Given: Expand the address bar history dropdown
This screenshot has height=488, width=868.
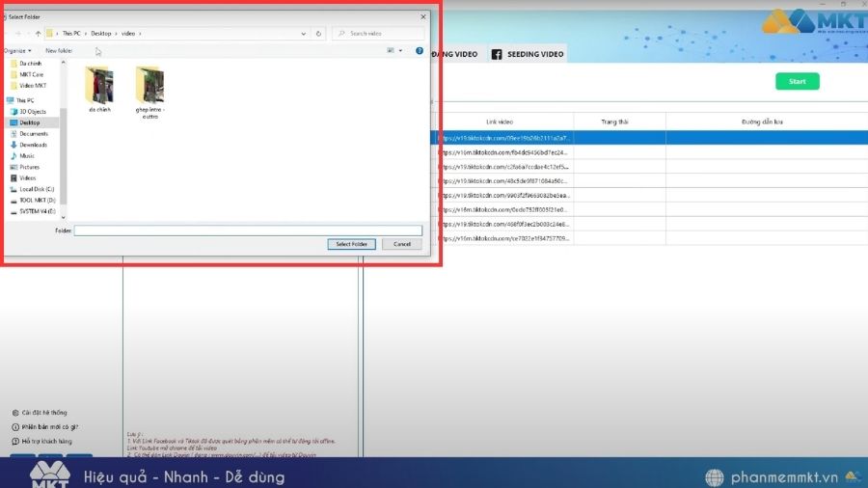Looking at the screenshot, I should (x=304, y=34).
